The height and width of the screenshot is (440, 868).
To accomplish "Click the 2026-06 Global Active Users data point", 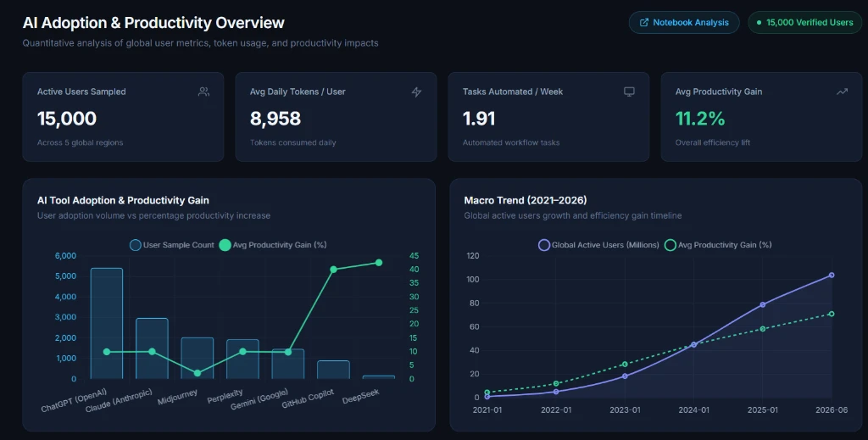I will [x=832, y=275].
